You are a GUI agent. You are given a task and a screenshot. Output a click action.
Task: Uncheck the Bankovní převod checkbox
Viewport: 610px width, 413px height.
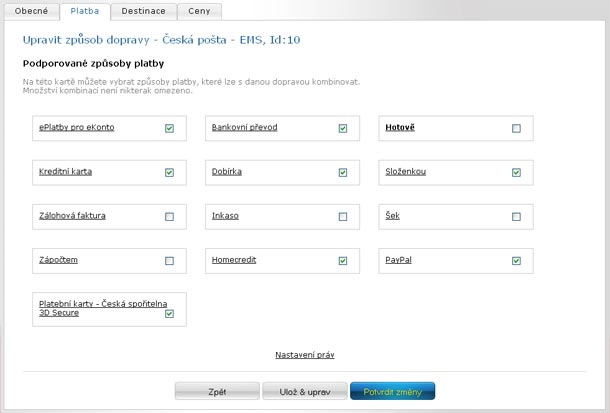coord(343,128)
